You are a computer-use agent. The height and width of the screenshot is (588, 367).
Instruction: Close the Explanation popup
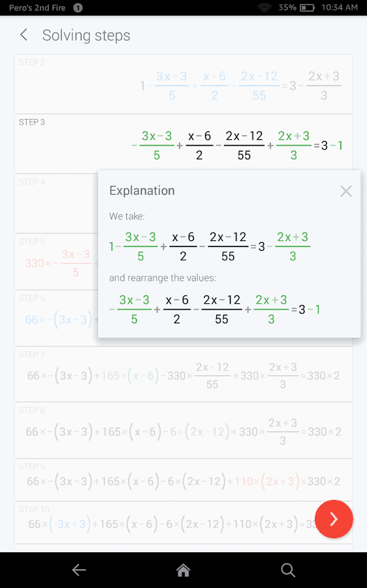tap(345, 191)
